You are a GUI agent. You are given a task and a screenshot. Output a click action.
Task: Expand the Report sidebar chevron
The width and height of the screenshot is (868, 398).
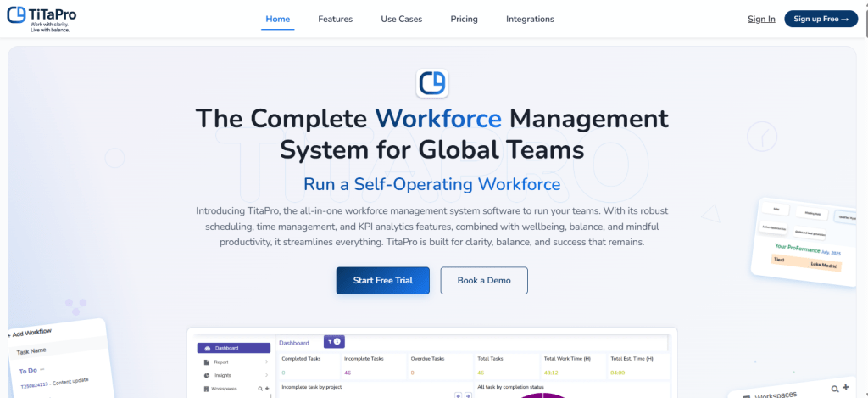266,362
